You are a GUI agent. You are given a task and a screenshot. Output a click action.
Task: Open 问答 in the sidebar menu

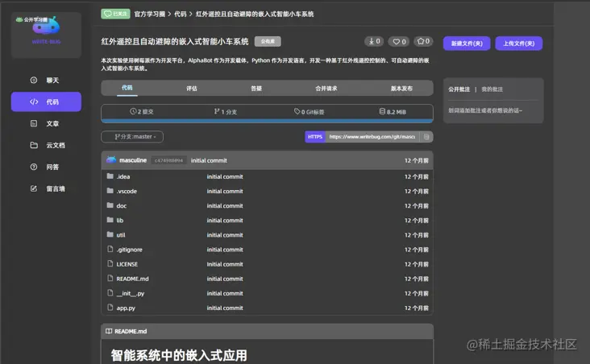point(52,167)
